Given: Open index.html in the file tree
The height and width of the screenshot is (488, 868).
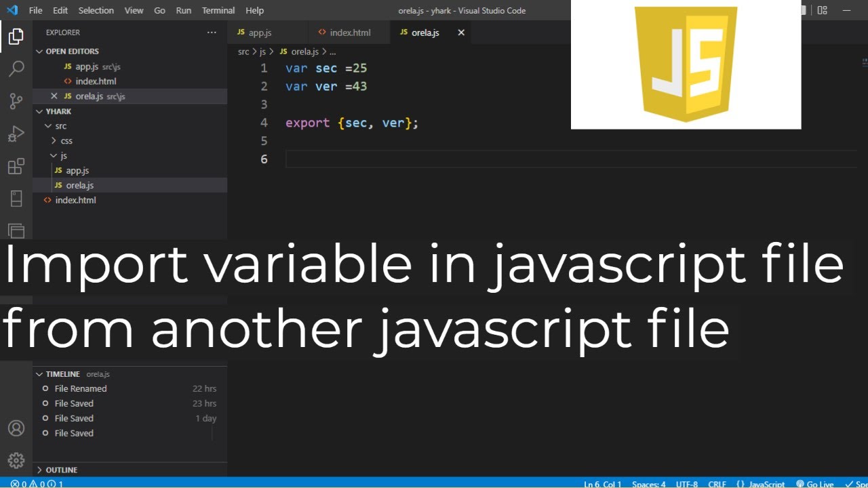Looking at the screenshot, I should (130, 200).
